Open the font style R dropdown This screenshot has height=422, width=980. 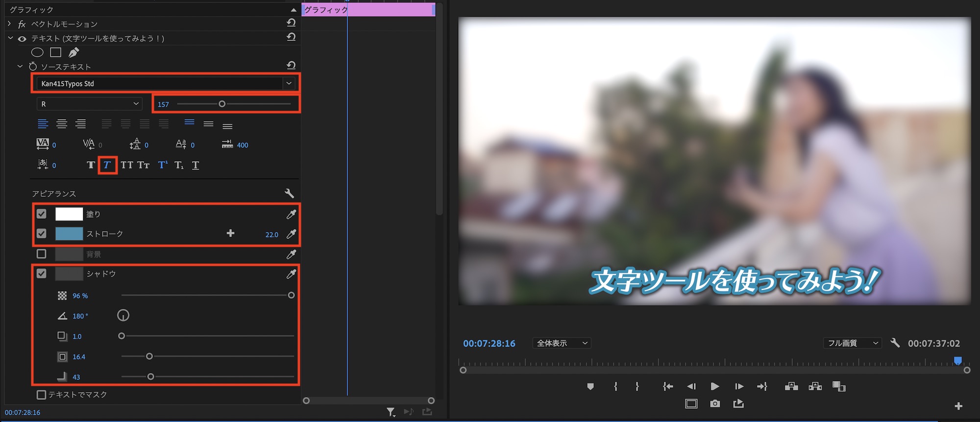coord(90,104)
